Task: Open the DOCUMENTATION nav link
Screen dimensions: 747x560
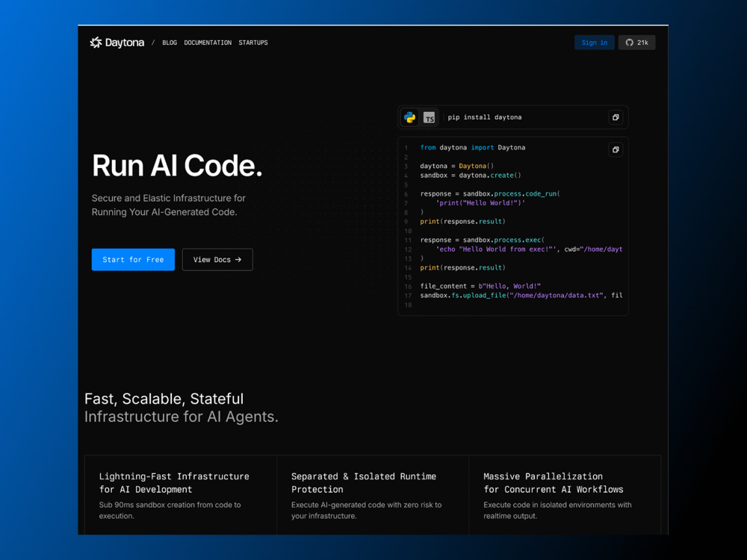Action: tap(208, 43)
